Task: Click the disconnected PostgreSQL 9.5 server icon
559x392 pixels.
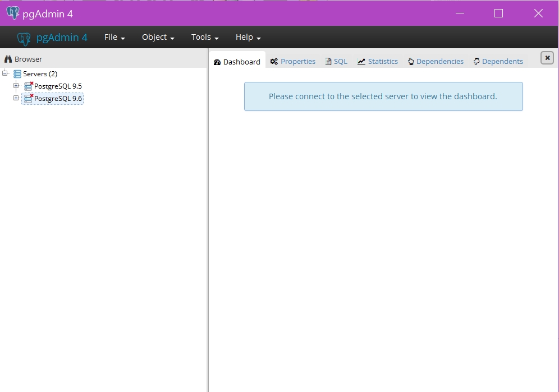Action: click(x=29, y=86)
